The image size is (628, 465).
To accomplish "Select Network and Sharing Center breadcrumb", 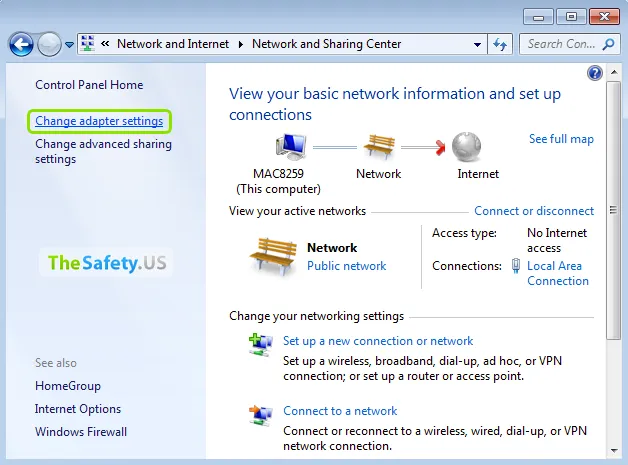I will (x=326, y=44).
